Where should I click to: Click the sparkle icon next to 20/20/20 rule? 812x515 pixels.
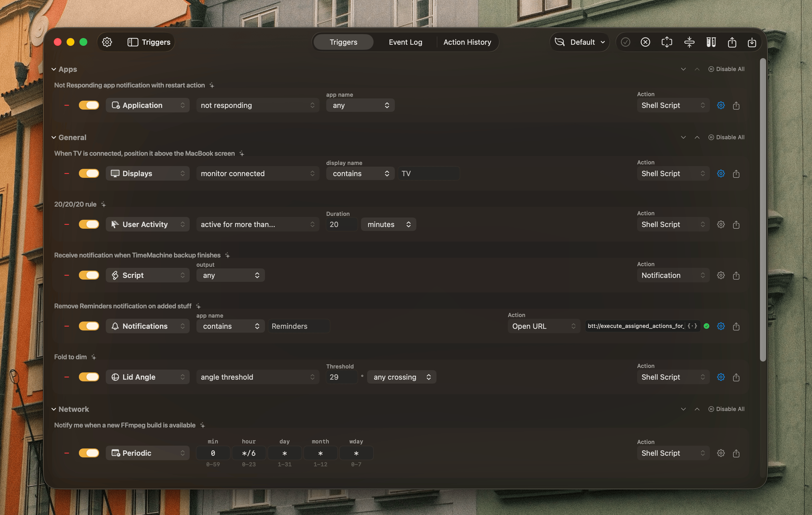coord(104,204)
